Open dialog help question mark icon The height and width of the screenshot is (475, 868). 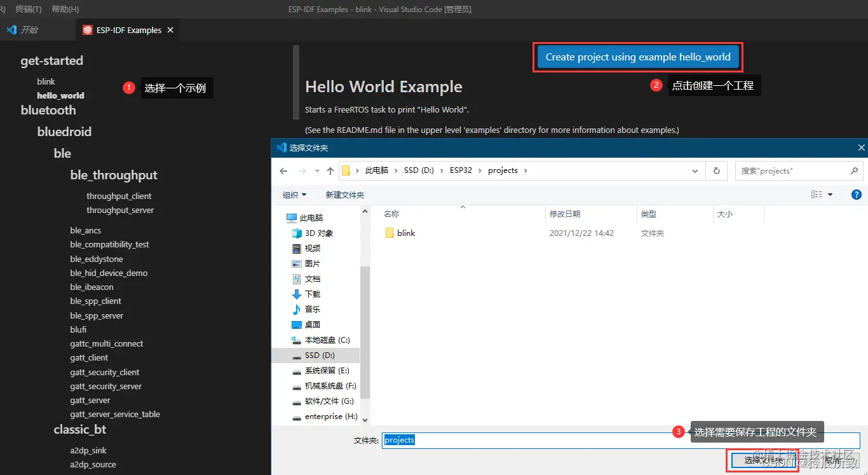[856, 195]
